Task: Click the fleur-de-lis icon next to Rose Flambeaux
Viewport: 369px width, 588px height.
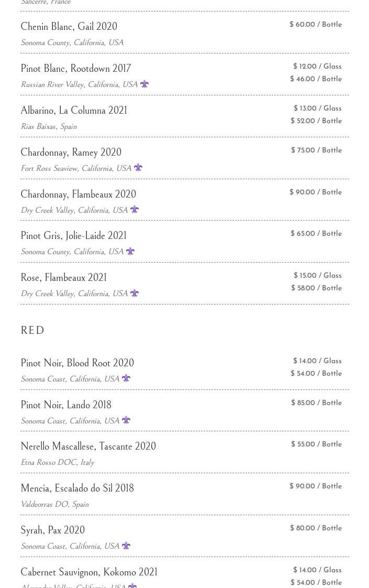Action: click(x=135, y=293)
